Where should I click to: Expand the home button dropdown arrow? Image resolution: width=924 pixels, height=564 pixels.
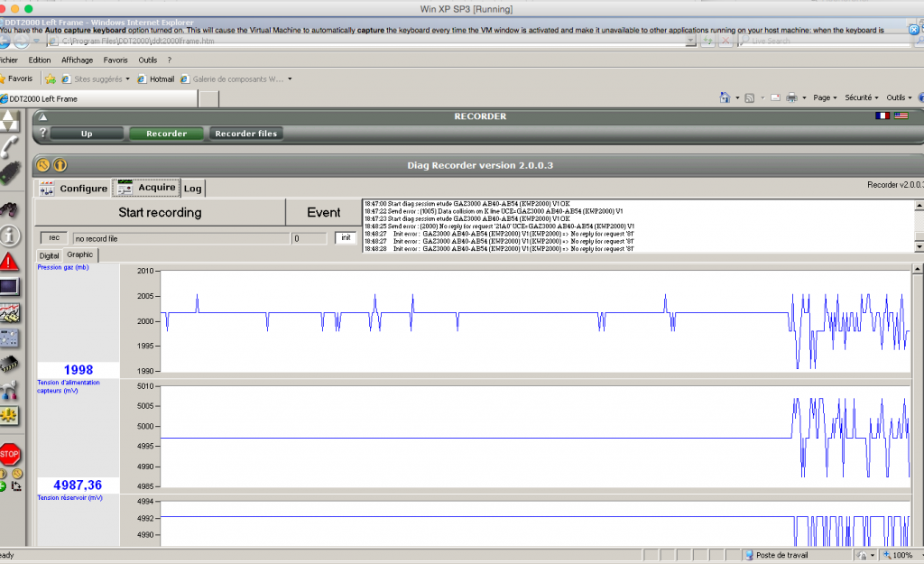click(737, 97)
